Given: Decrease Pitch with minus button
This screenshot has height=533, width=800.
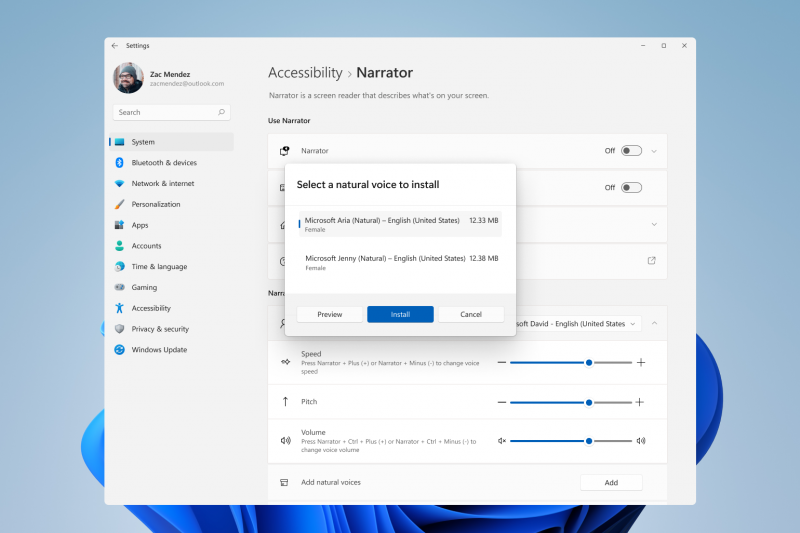Looking at the screenshot, I should tap(502, 402).
